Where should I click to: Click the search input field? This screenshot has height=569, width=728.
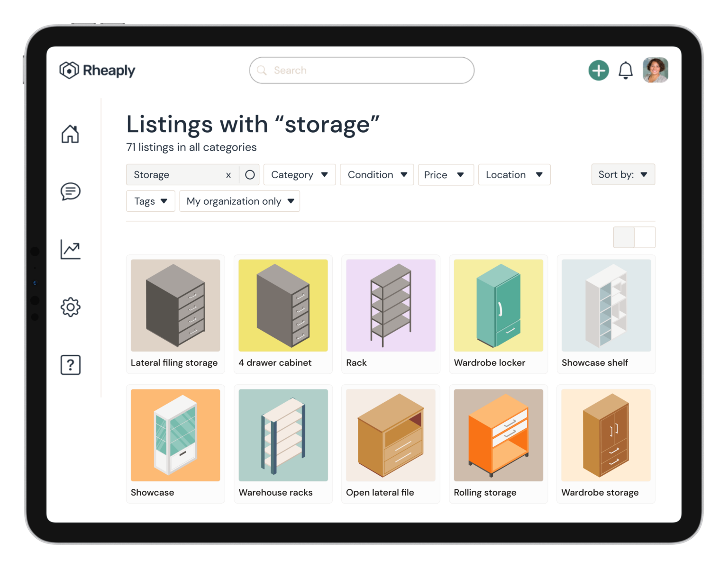(361, 70)
